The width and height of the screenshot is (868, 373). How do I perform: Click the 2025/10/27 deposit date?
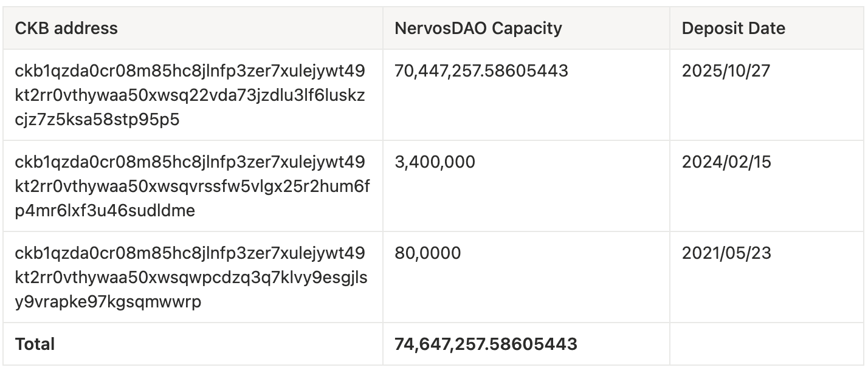pos(726,71)
